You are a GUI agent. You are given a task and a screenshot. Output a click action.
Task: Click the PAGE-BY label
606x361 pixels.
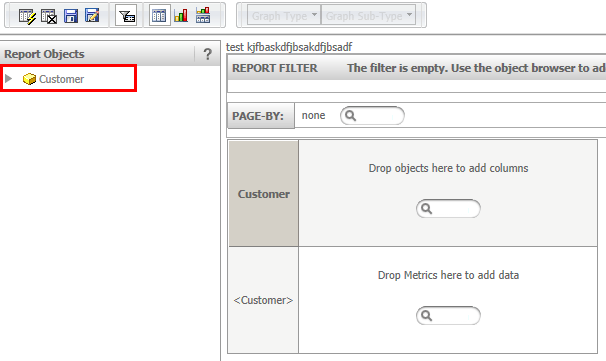click(x=258, y=116)
